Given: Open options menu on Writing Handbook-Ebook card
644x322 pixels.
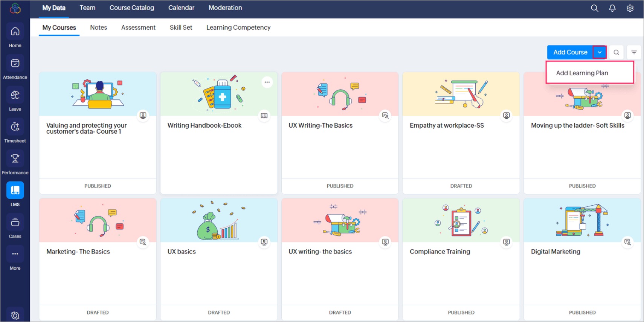Looking at the screenshot, I should click(267, 82).
